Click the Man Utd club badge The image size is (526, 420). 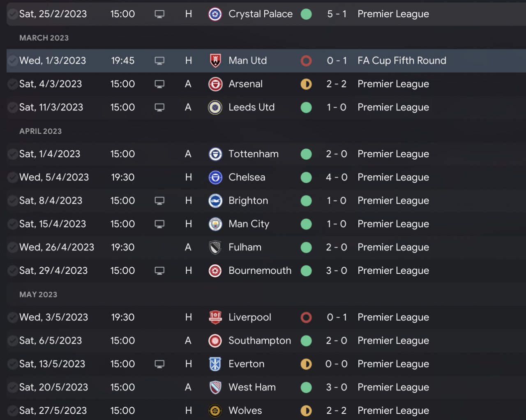point(215,61)
